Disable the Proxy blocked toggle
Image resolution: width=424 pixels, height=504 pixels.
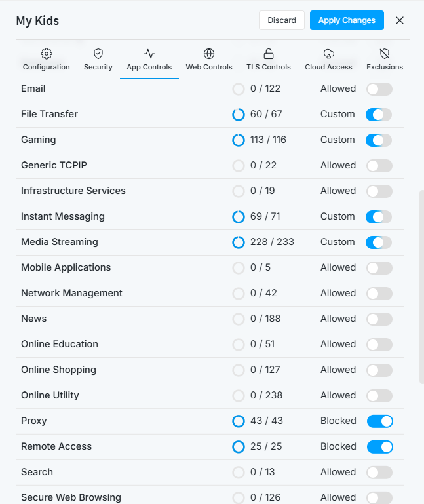pos(380,421)
